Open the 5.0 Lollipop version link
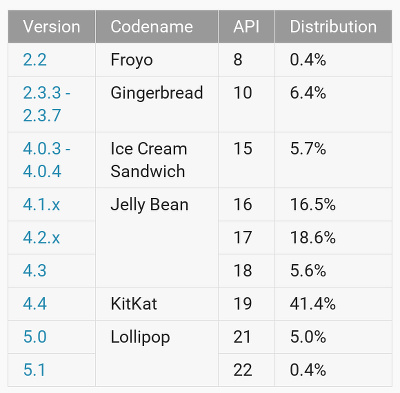Viewport: 400px width, 393px height. point(35,337)
